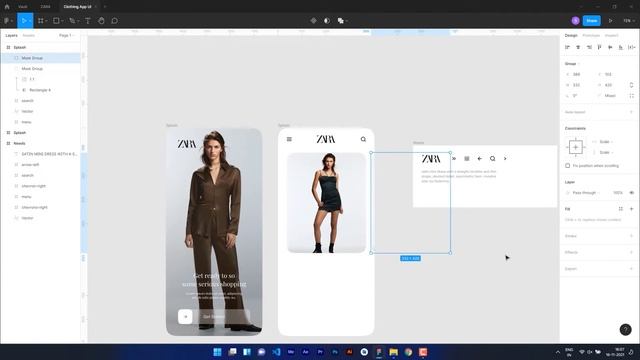This screenshot has height=360, width=640.
Task: Open the horizontal constraint Scale dropdown
Action: point(606,142)
